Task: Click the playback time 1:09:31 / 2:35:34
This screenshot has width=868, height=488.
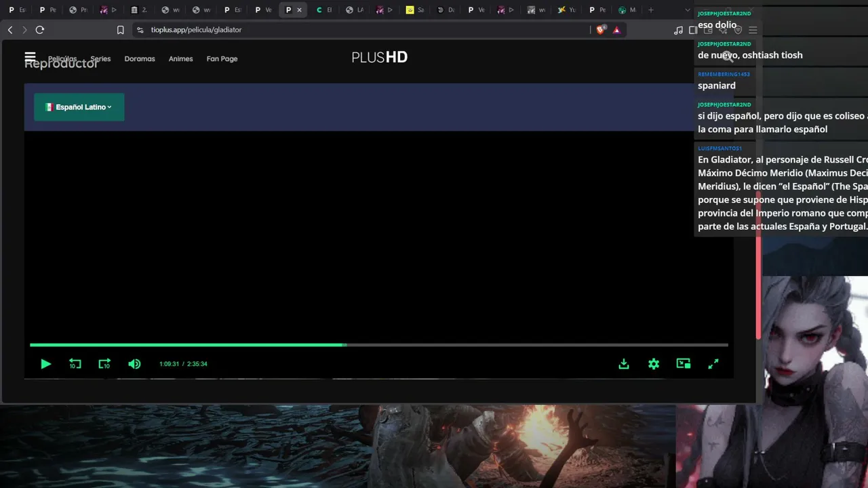Action: (183, 364)
